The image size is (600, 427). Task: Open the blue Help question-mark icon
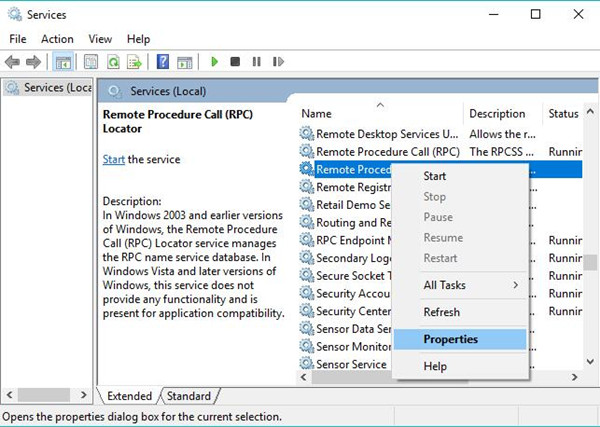click(x=163, y=62)
